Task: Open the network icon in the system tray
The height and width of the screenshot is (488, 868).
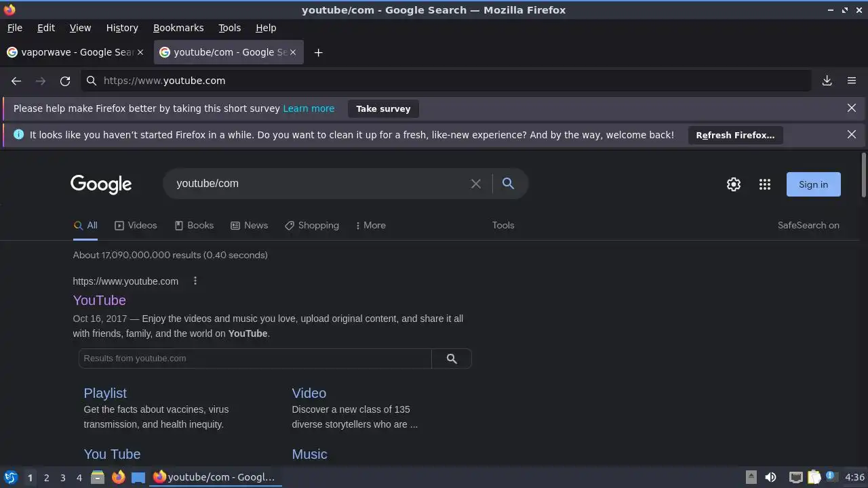Action: pos(796,477)
